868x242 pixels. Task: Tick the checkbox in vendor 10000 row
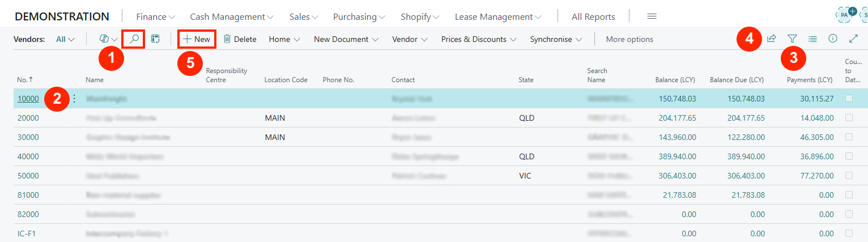pos(849,99)
